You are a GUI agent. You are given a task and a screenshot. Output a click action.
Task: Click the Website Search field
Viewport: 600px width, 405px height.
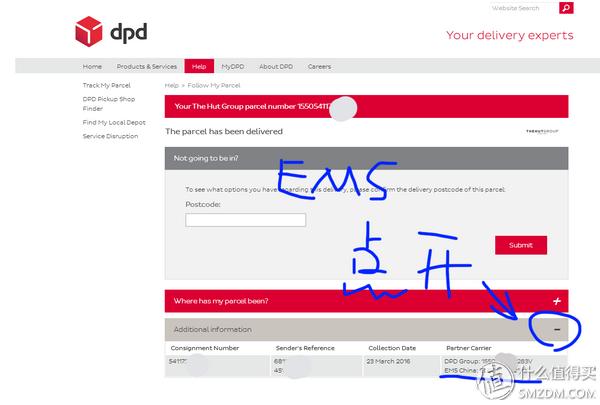[x=523, y=8]
